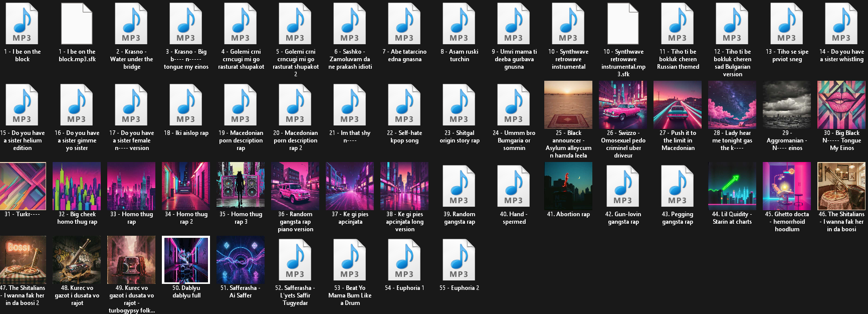Select thumbnail '38 - Ke gi pies apcinjata long version'

tap(404, 186)
